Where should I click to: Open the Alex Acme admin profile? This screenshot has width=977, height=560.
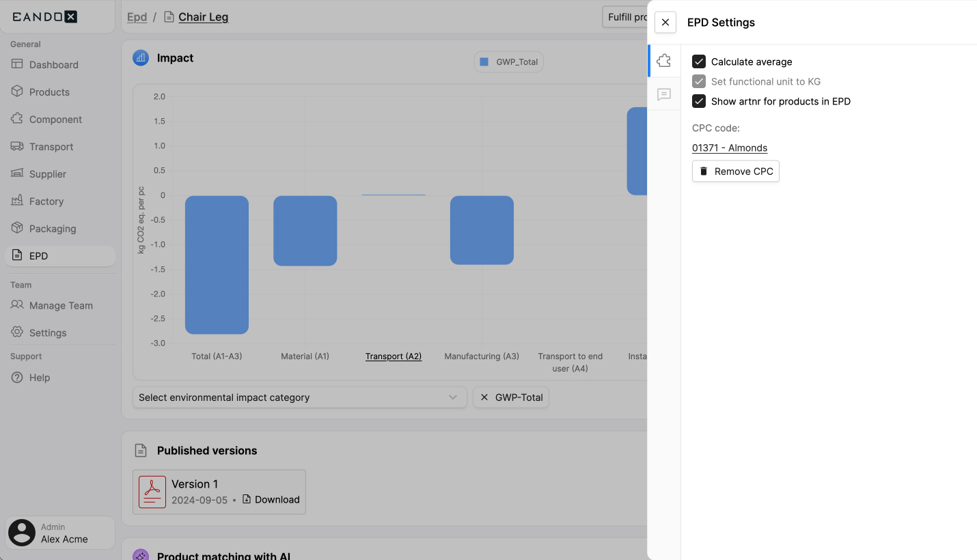pyautogui.click(x=59, y=533)
